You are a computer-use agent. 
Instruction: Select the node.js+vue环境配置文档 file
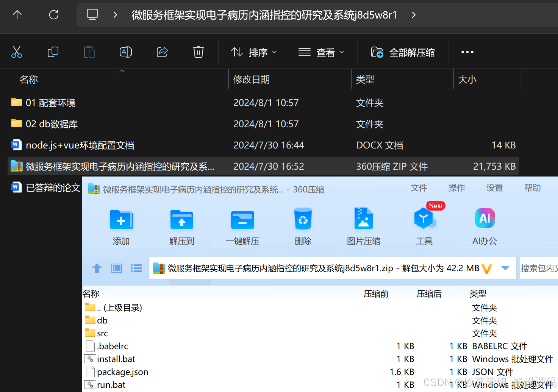pyautogui.click(x=73, y=145)
